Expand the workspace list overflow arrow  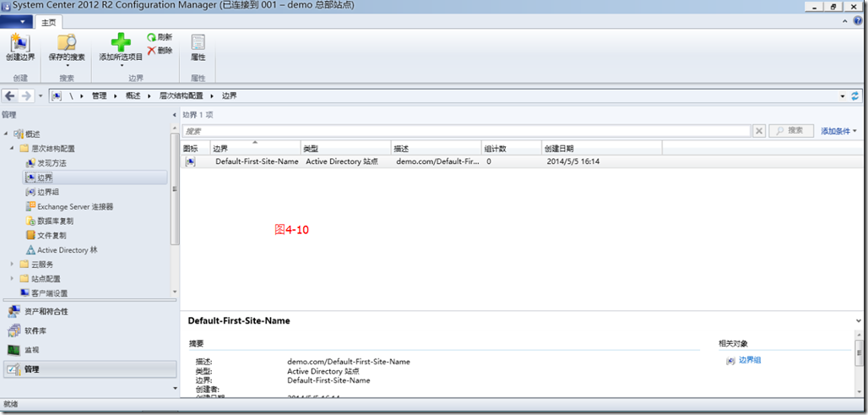[x=175, y=389]
